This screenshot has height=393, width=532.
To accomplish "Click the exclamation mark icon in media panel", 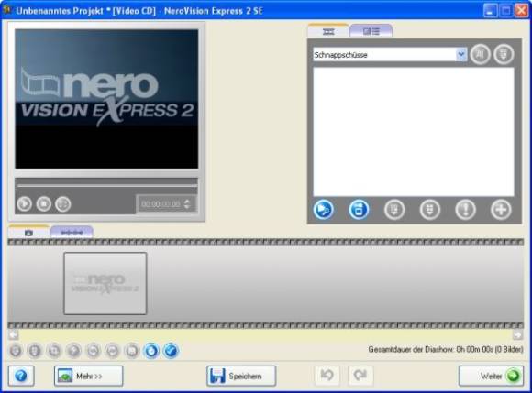I will click(x=466, y=210).
